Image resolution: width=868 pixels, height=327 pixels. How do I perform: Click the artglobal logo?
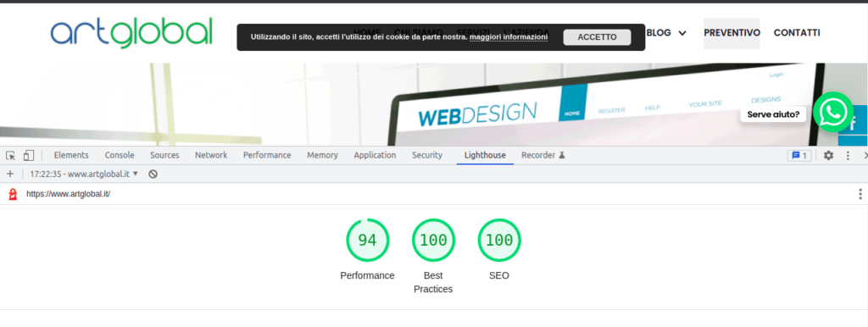click(x=131, y=32)
